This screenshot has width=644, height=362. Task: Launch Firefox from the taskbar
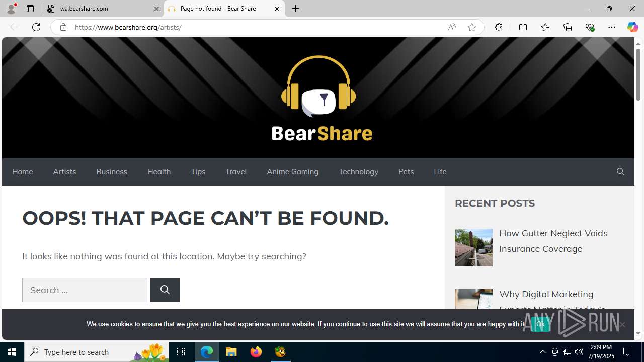[256, 352]
